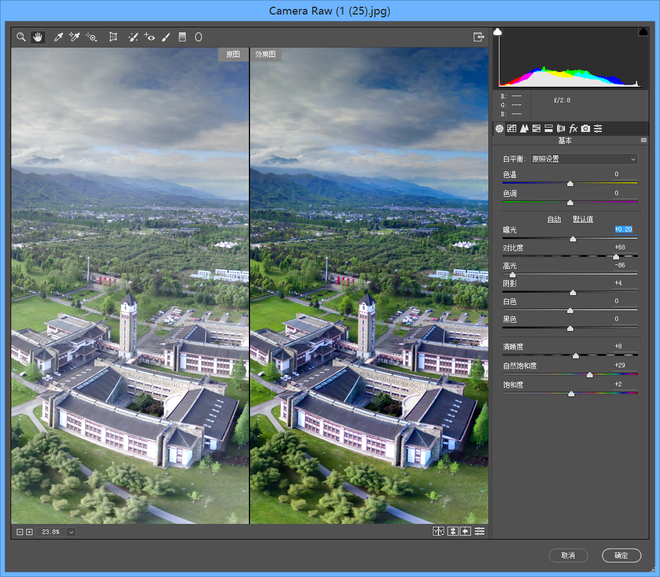Image resolution: width=660 pixels, height=577 pixels.
Task: Adjust the Shadows slider handle
Action: pyautogui.click(x=573, y=292)
